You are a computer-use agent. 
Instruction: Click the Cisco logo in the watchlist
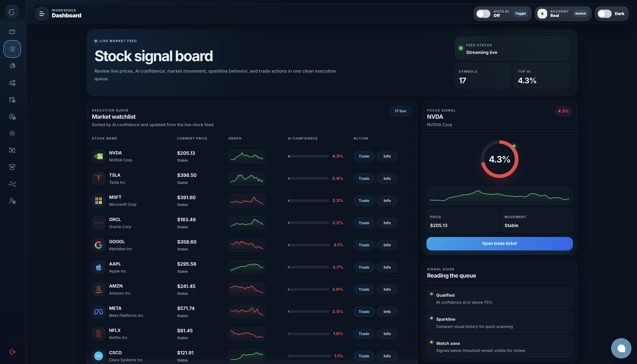pyautogui.click(x=99, y=356)
